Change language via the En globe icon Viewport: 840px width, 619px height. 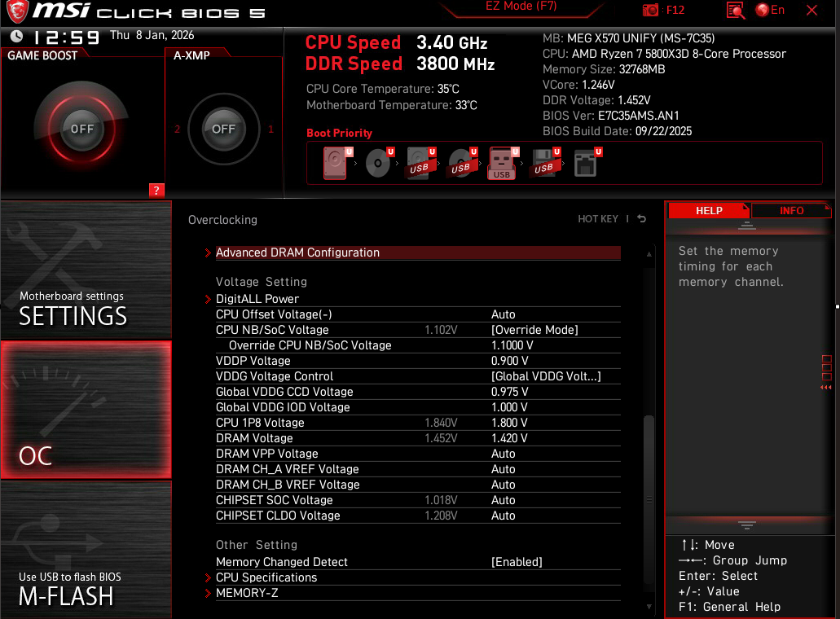pyautogui.click(x=770, y=10)
